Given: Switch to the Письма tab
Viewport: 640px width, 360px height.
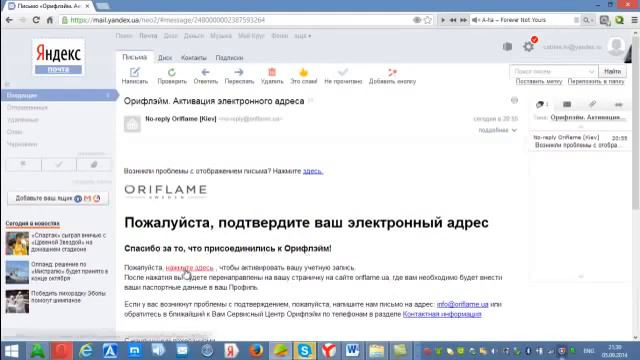Looking at the screenshot, I should (134, 58).
